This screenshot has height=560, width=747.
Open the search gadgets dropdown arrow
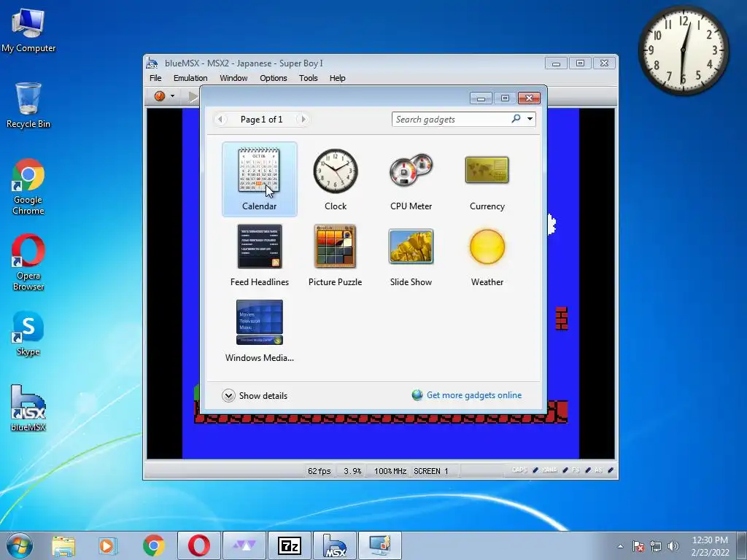530,119
